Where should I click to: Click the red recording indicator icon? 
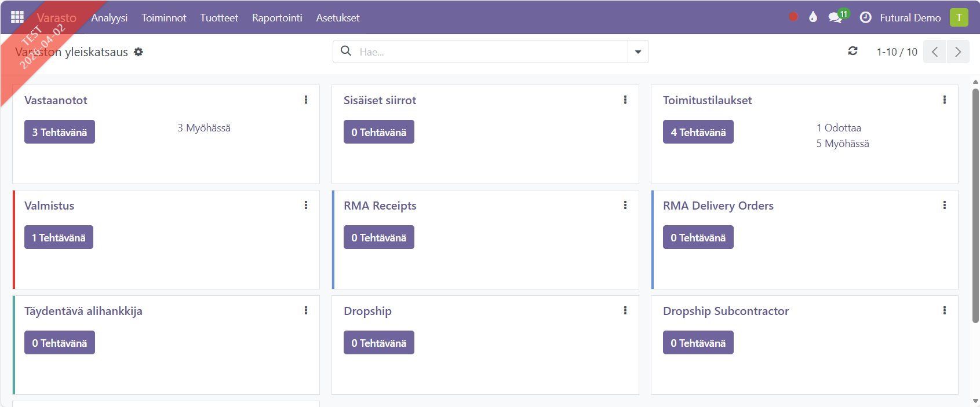793,17
